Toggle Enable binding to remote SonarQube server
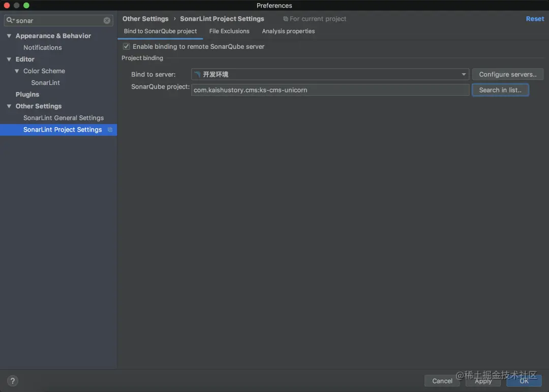The height and width of the screenshot is (392, 549). (127, 47)
